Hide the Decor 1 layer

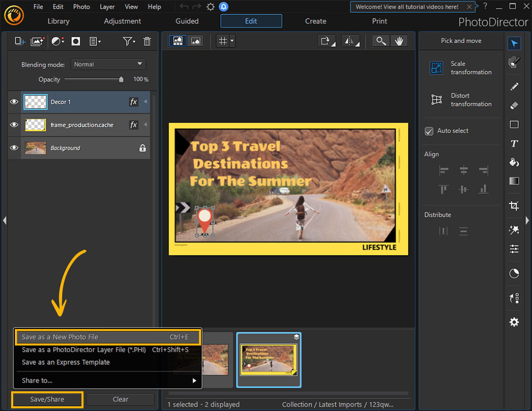point(14,102)
